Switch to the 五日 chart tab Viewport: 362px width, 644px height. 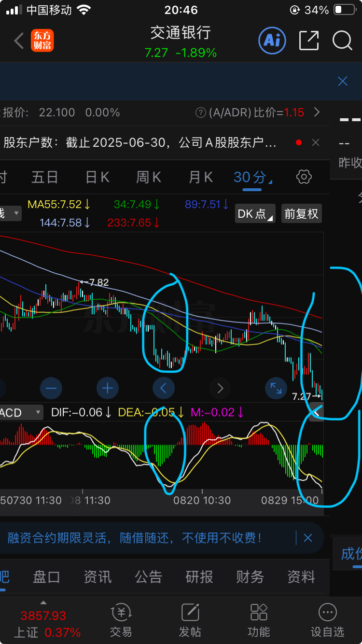[x=45, y=177]
